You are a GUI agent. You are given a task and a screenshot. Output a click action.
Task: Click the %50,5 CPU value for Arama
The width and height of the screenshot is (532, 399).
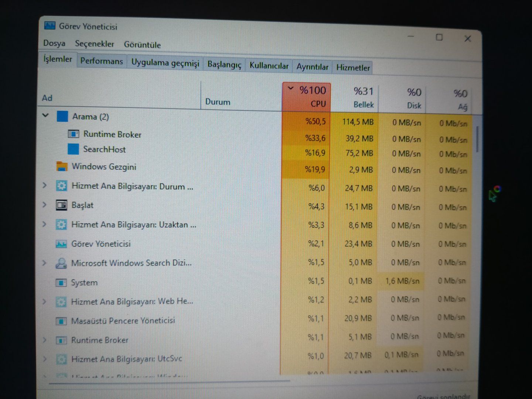click(x=316, y=122)
